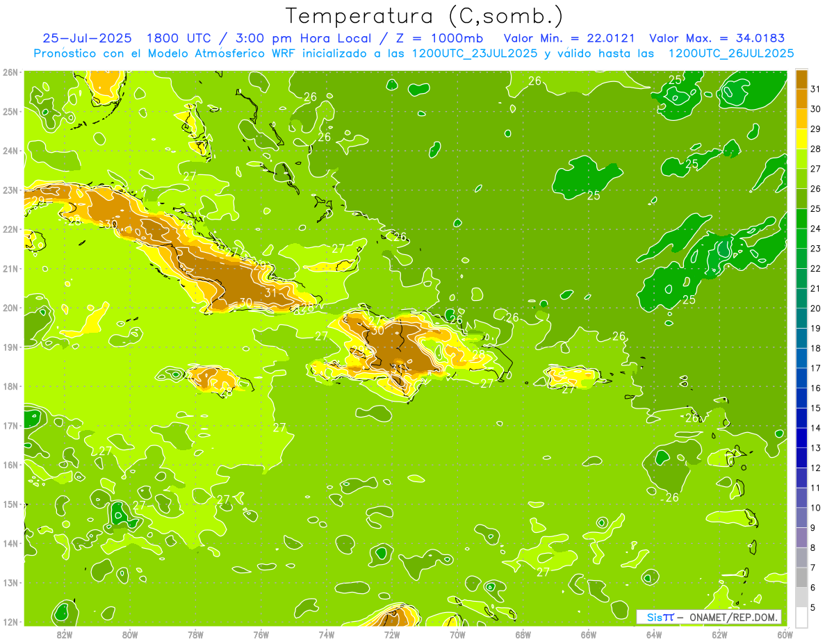
Task: Click the 'Valor Min. = 22.0121' reading
Action: [570, 38]
